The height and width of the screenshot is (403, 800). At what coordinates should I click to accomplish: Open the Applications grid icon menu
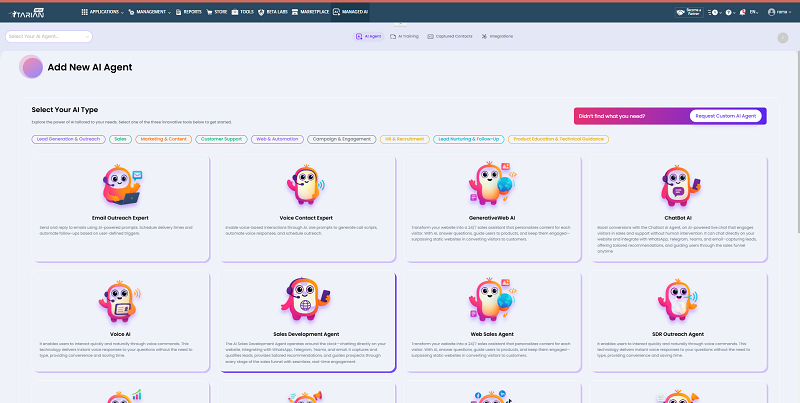(x=84, y=12)
